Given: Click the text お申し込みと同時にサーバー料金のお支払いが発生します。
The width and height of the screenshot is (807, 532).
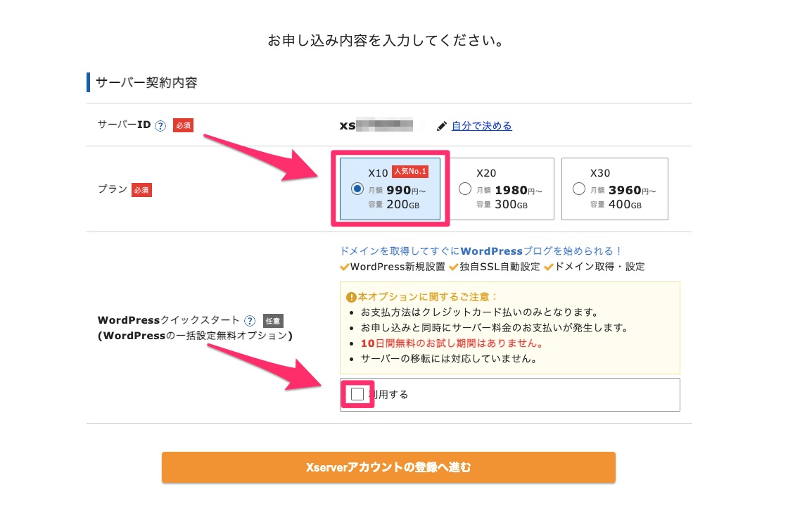Looking at the screenshot, I should click(495, 328).
